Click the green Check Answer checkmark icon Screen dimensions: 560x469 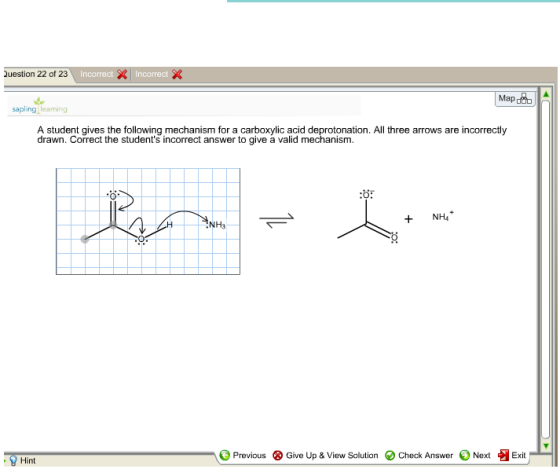(390, 455)
